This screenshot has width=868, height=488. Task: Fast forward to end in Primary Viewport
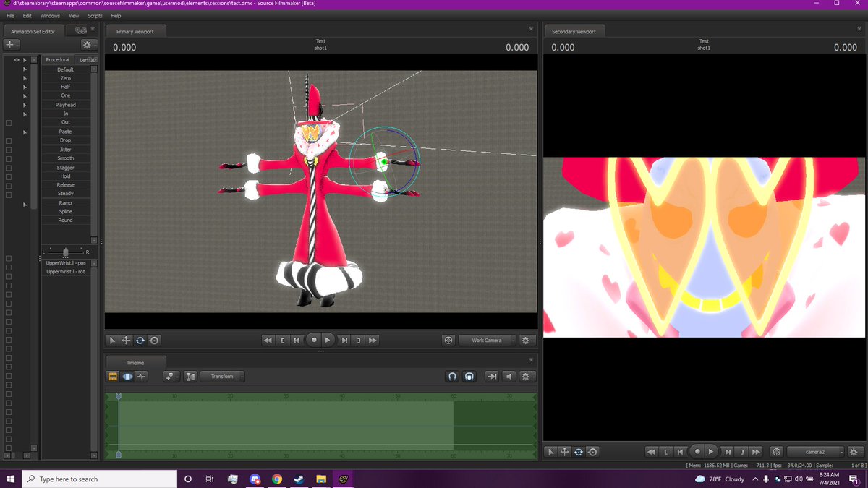373,340
